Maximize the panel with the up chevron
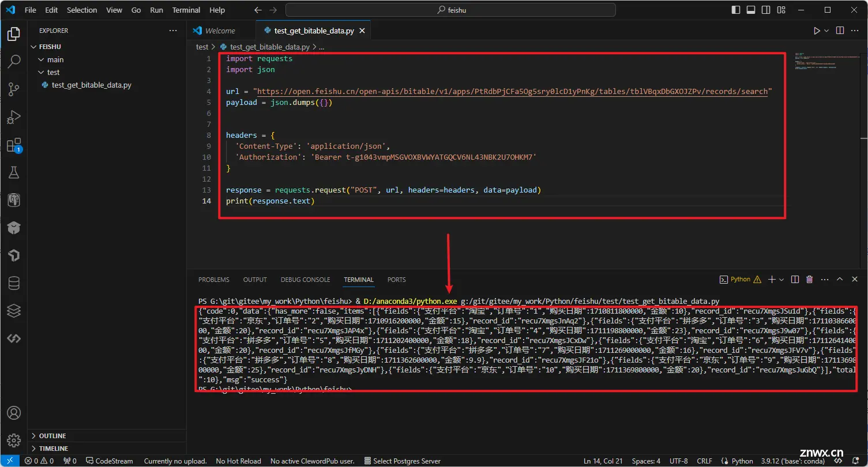Viewport: 868px width, 467px height. pos(840,279)
